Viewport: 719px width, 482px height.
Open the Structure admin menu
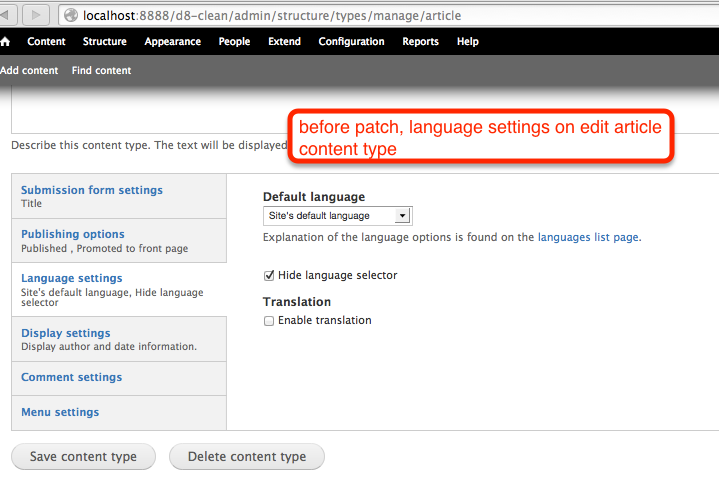coord(105,42)
